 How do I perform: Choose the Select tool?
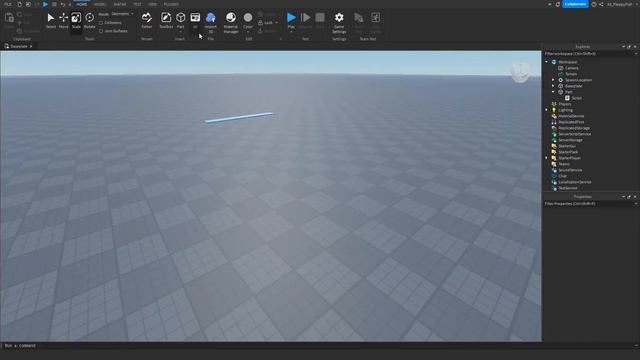click(51, 20)
